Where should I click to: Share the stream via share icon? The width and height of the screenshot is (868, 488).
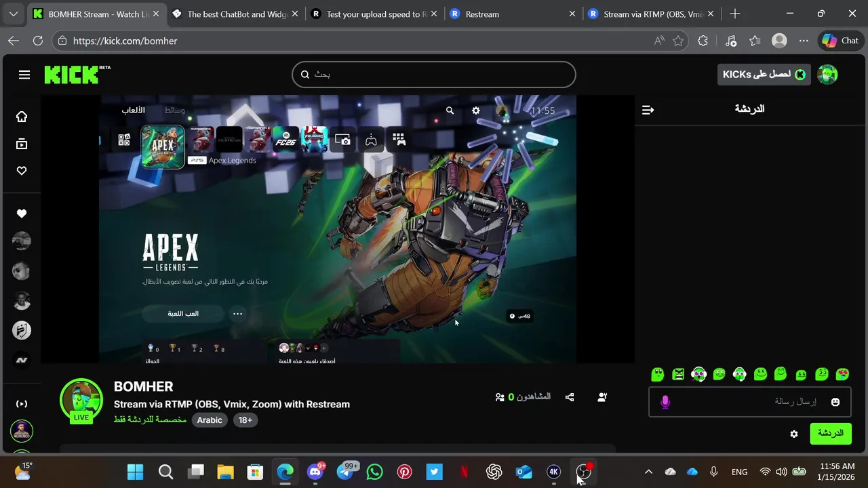coord(570,397)
